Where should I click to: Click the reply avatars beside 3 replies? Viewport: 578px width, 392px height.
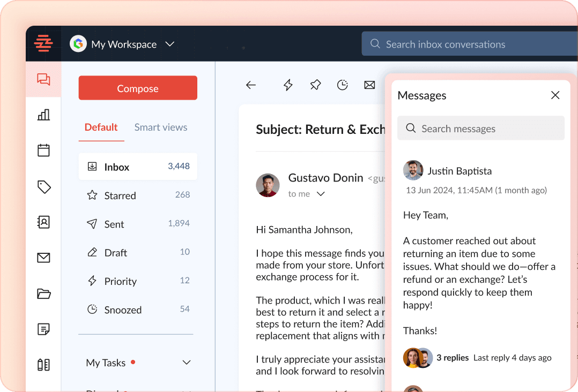tap(418, 358)
